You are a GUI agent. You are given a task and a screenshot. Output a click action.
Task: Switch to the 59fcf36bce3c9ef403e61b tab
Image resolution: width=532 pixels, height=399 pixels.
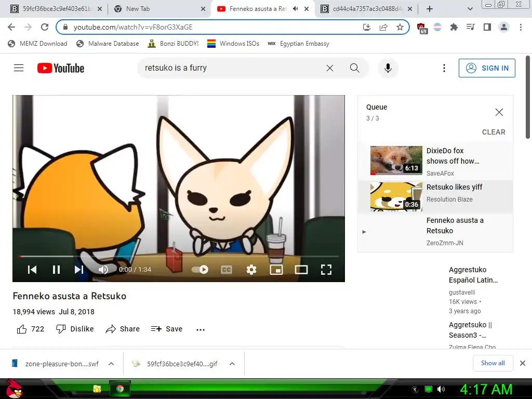(x=56, y=9)
